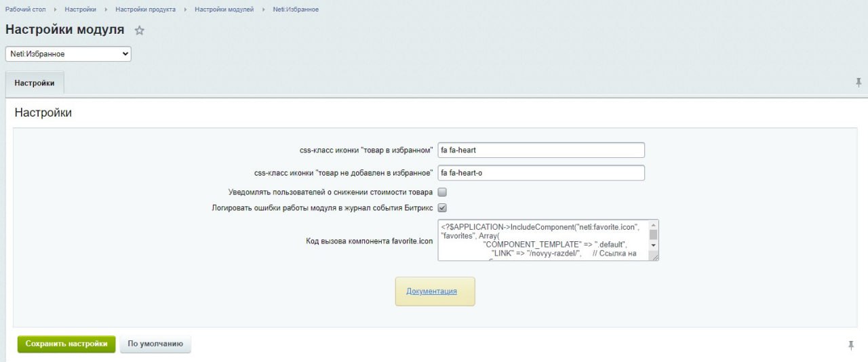868x362 pixels.
Task: Focus the fa fa-heart css class field
Action: click(541, 150)
